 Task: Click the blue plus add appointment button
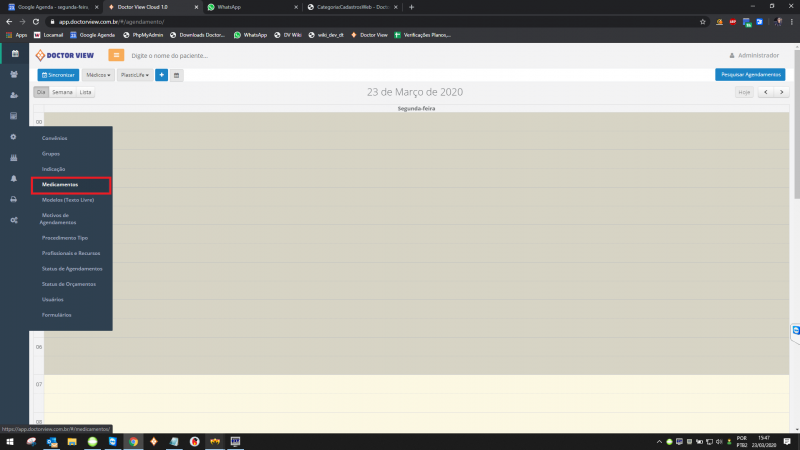(161, 75)
